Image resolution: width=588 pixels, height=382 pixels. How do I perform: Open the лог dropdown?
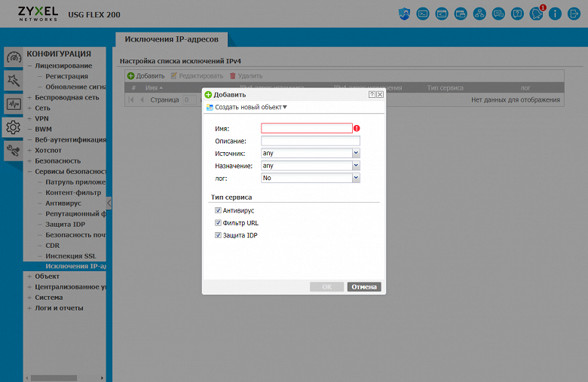click(x=356, y=178)
